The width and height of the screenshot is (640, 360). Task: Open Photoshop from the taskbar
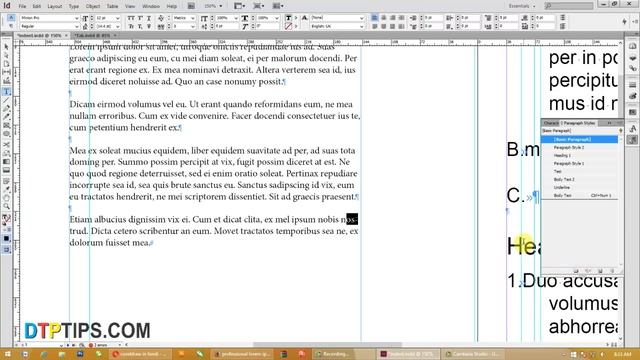[80, 354]
